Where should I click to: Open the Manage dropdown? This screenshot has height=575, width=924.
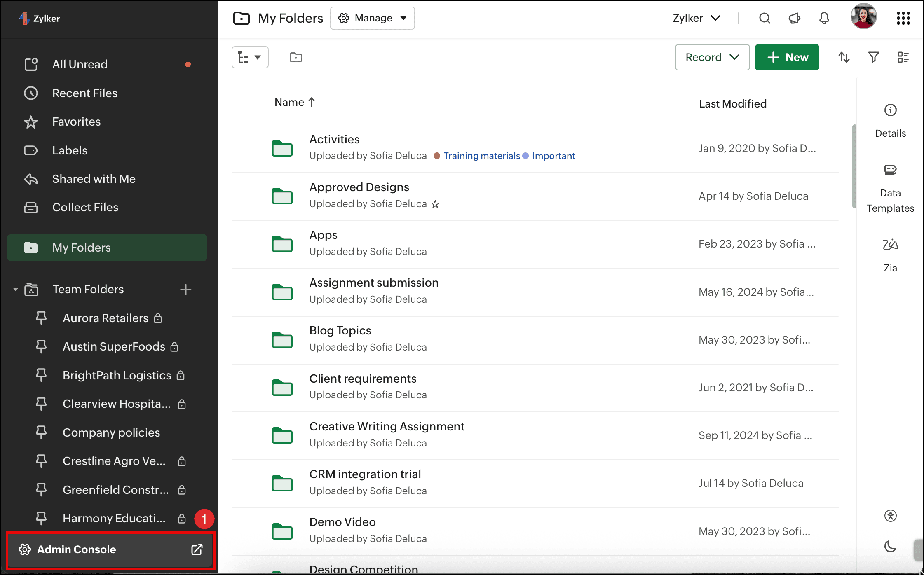coord(372,18)
